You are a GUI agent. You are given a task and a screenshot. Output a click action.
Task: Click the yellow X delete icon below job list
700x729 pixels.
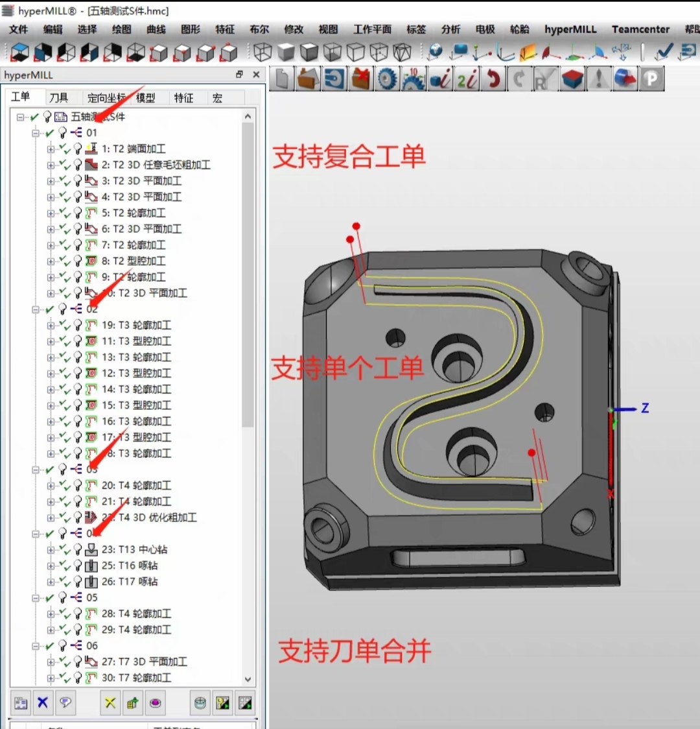click(x=109, y=702)
